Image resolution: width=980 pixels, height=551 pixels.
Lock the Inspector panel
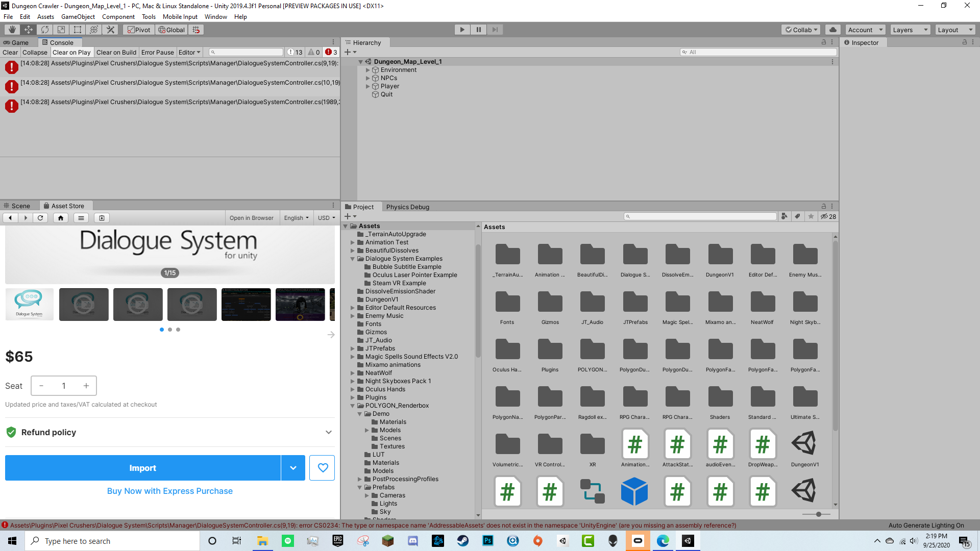(964, 42)
